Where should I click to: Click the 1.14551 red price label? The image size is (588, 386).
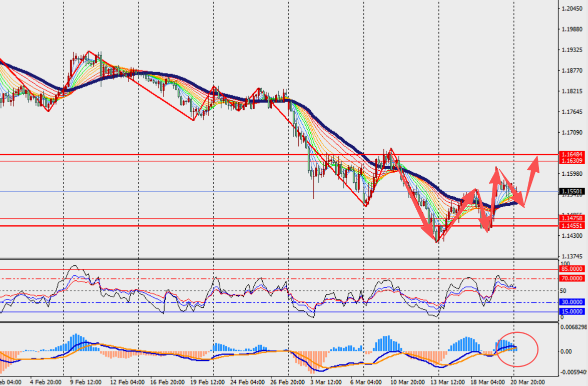point(571,226)
